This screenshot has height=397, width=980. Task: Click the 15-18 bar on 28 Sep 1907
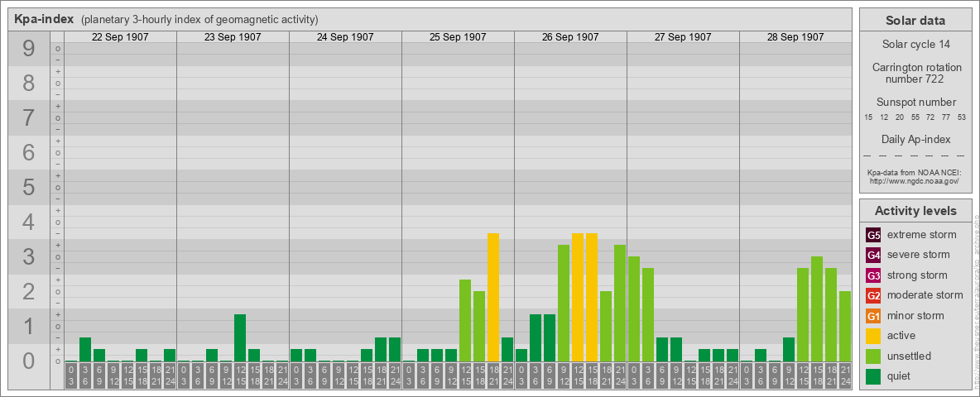pyautogui.click(x=816, y=309)
